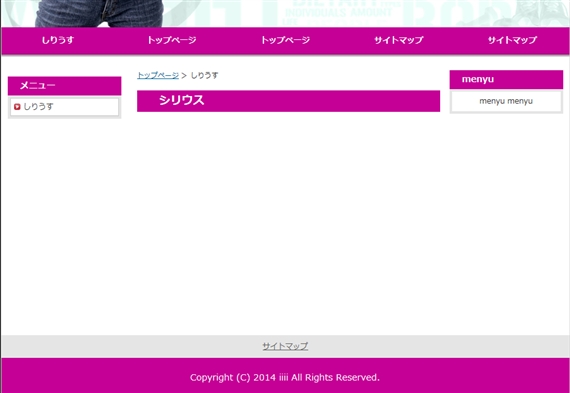Open the first サイトマップ navigation item
Screen dimensions: 570x393
click(x=399, y=40)
